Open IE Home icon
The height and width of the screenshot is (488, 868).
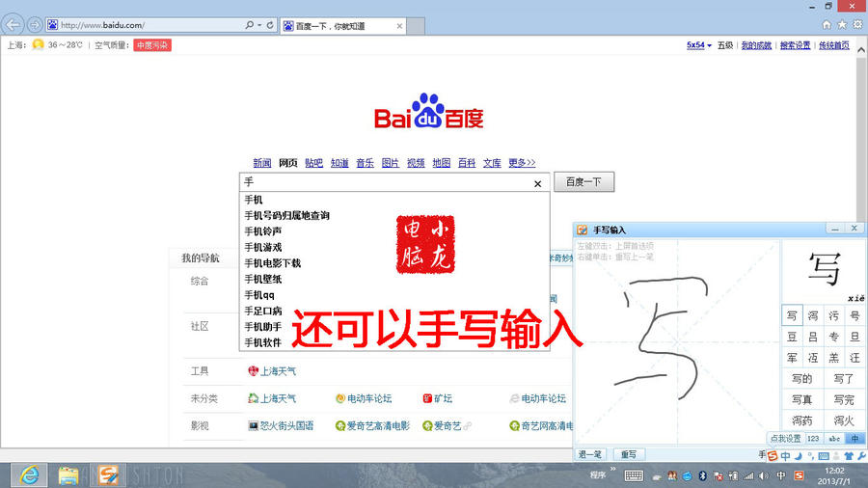(x=827, y=24)
